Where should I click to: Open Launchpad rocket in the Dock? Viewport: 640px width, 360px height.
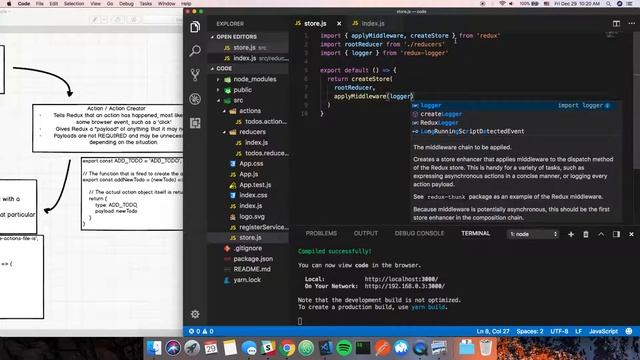(192, 348)
